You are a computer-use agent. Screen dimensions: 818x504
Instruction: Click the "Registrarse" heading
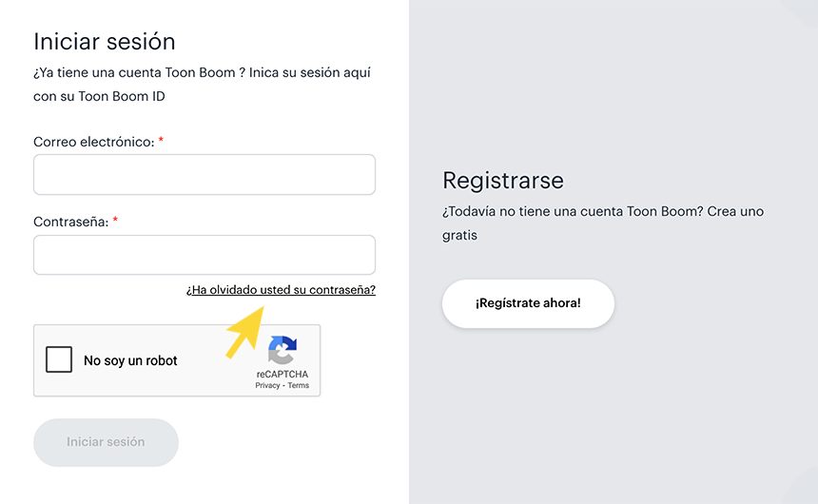[x=503, y=181]
